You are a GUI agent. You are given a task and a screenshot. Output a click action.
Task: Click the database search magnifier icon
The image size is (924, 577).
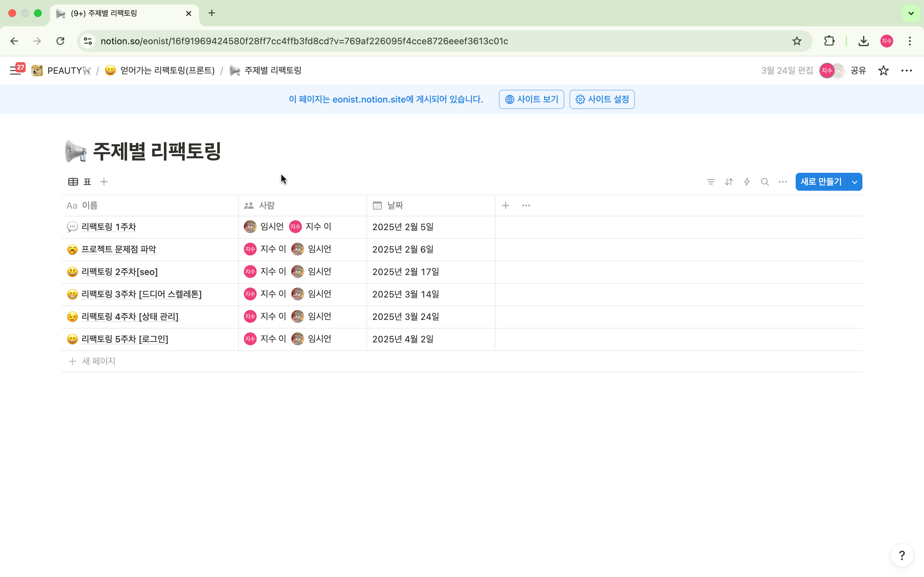click(765, 182)
